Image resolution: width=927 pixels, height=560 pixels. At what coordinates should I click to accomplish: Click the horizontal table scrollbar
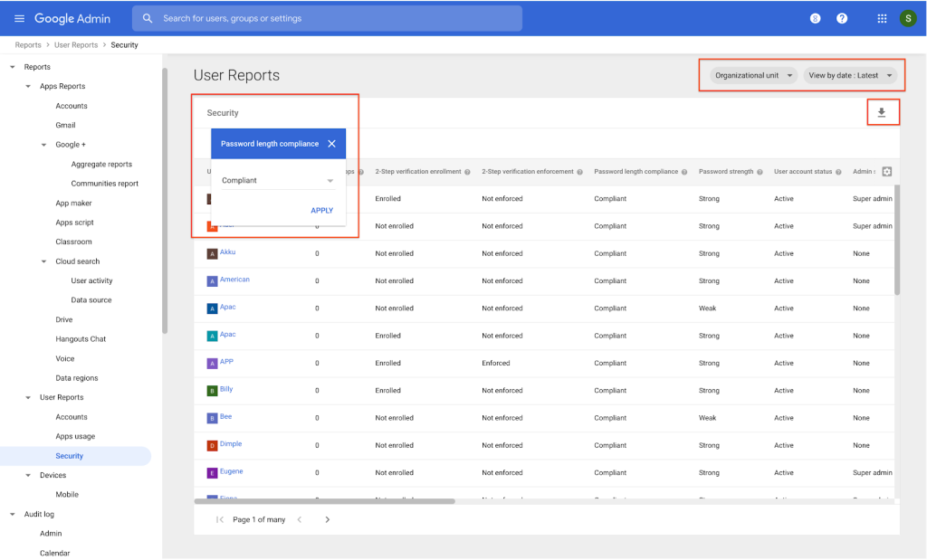click(326, 500)
